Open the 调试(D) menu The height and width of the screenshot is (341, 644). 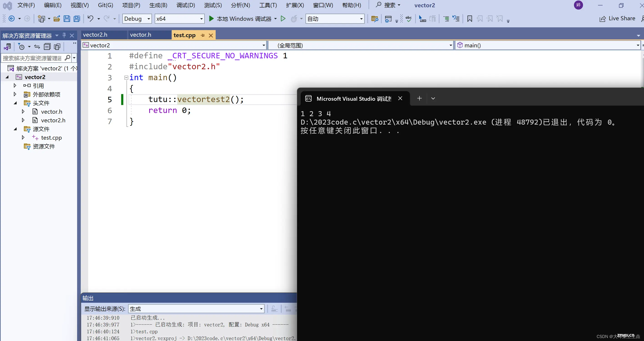tap(186, 5)
